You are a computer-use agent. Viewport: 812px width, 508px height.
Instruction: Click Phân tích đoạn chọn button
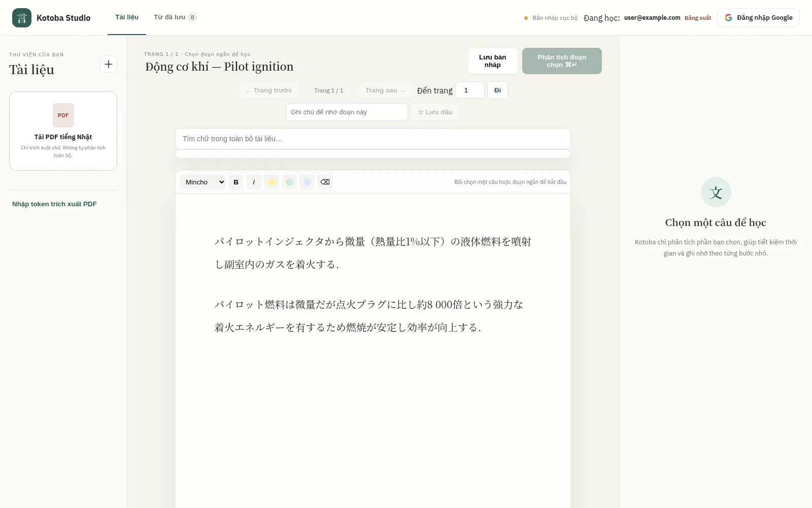[562, 61]
